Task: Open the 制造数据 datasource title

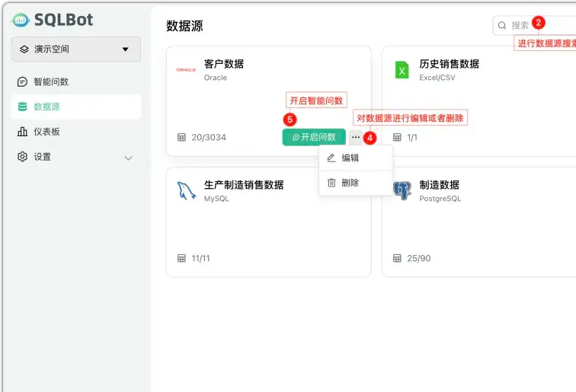Action: [x=439, y=185]
